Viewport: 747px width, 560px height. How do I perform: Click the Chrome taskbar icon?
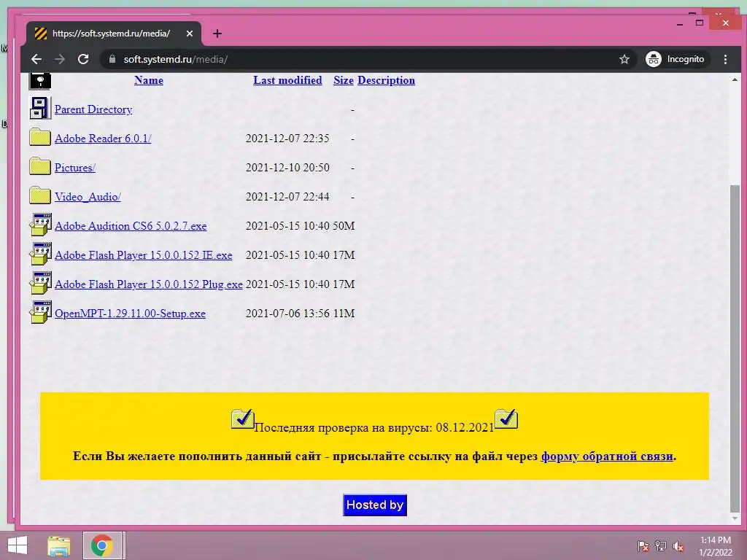102,545
